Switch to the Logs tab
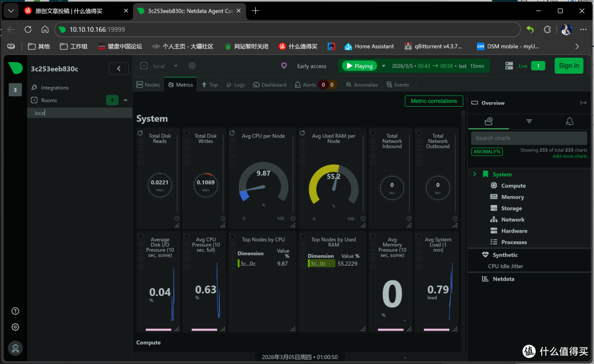 tap(235, 85)
